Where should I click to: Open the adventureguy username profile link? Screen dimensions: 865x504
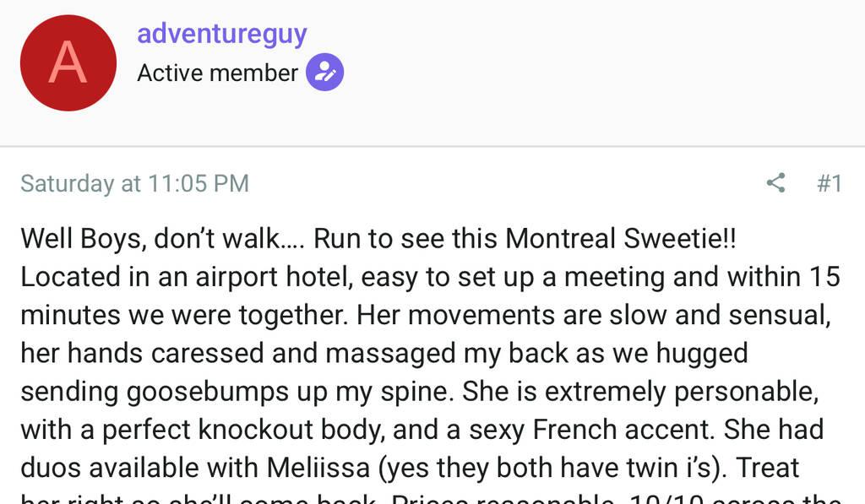221,35
